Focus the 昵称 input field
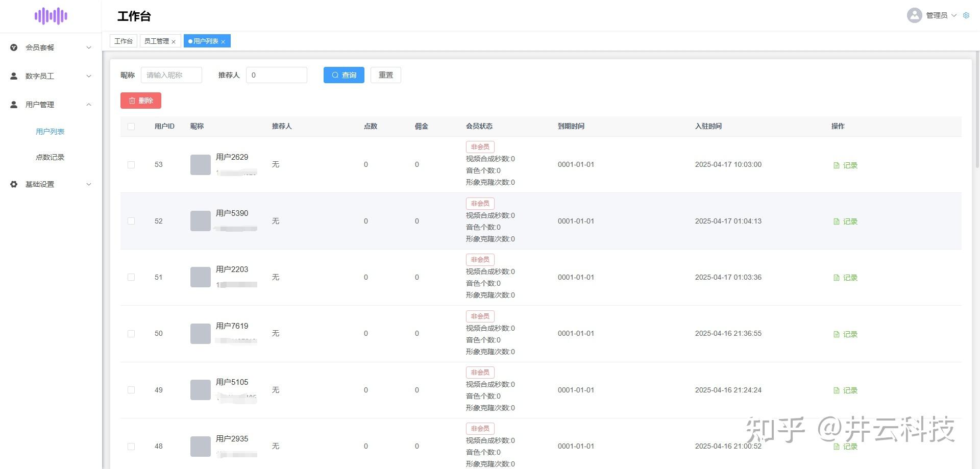Viewport: 980px width, 469px height. (171, 75)
